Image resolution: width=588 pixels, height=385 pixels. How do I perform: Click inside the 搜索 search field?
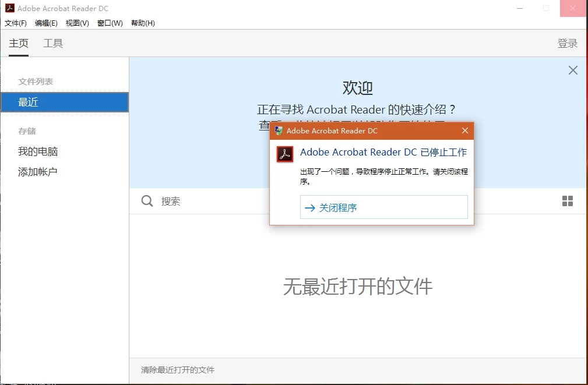(x=171, y=202)
